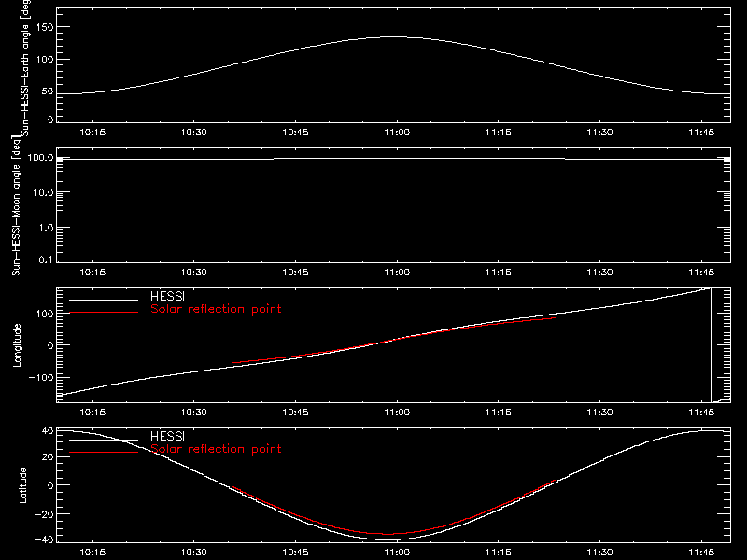Viewport: 747px width, 560px height.
Task: Click the -20 tick on Latitude axis
Action: click(44, 514)
